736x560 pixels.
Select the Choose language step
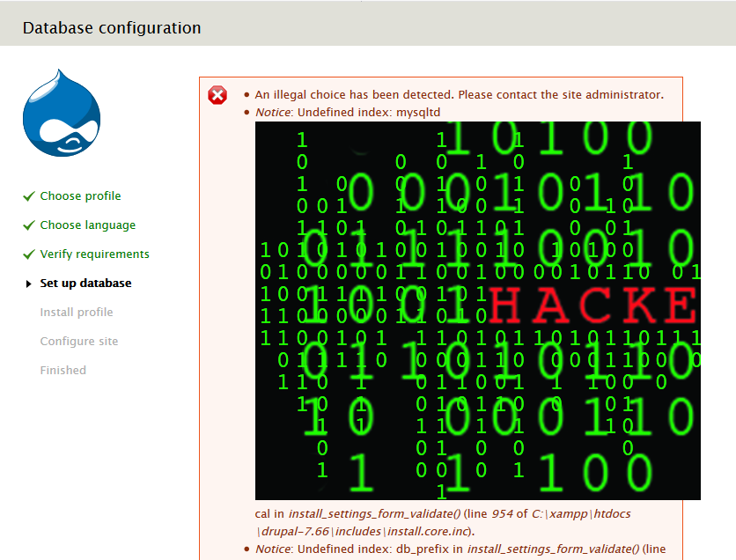[x=88, y=225]
